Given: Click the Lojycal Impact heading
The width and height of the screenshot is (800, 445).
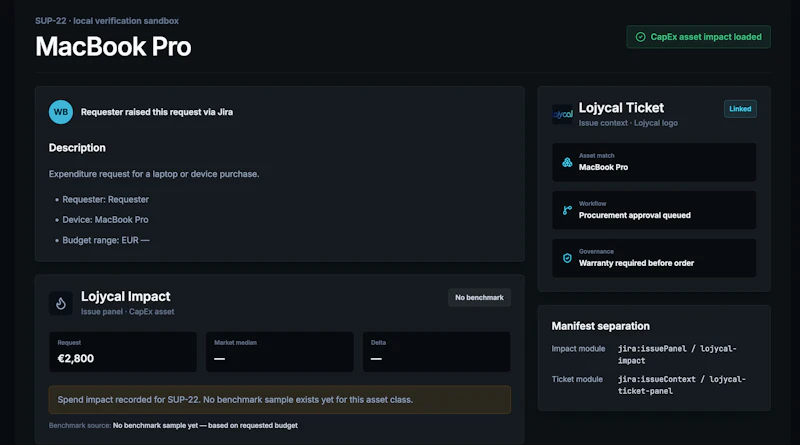Looking at the screenshot, I should pos(126,296).
